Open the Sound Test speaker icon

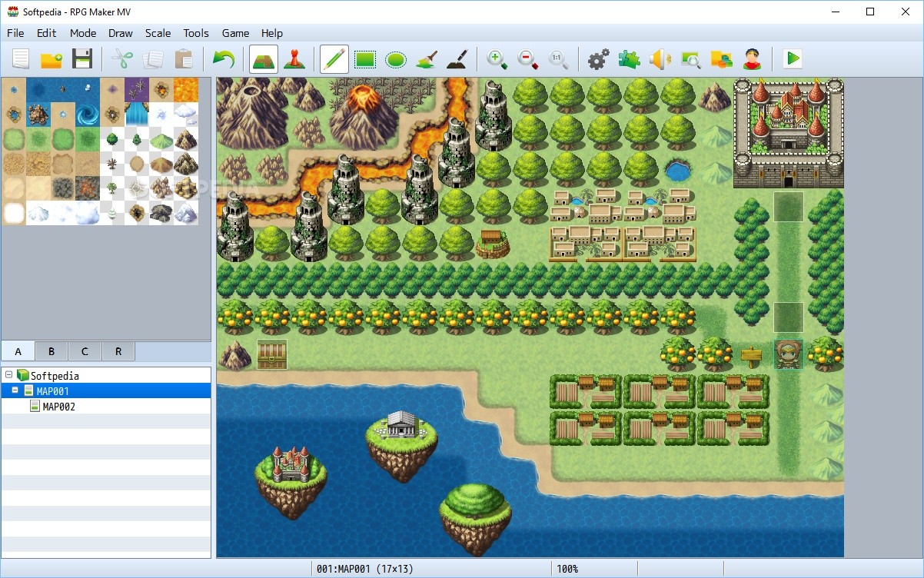coord(660,58)
